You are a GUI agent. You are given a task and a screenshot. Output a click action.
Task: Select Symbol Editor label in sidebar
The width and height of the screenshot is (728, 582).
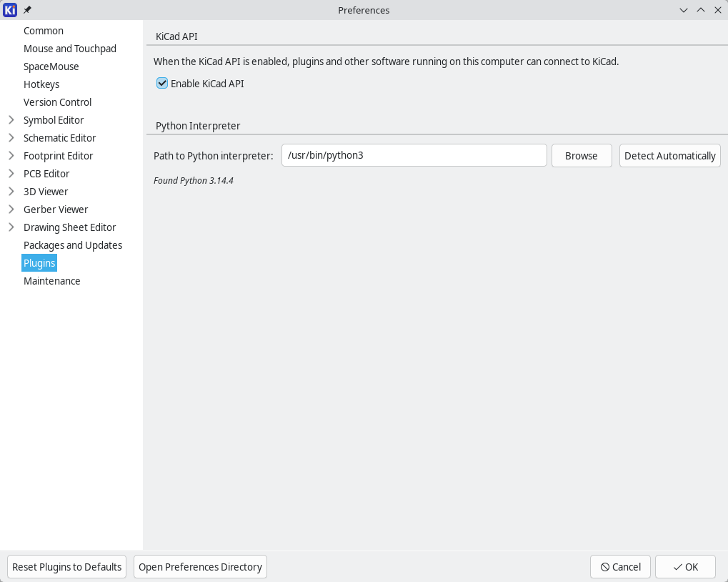click(x=54, y=120)
